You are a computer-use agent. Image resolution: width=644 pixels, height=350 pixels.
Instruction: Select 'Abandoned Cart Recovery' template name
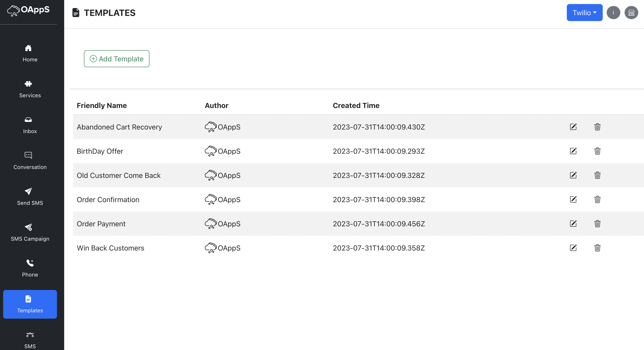[119, 127]
